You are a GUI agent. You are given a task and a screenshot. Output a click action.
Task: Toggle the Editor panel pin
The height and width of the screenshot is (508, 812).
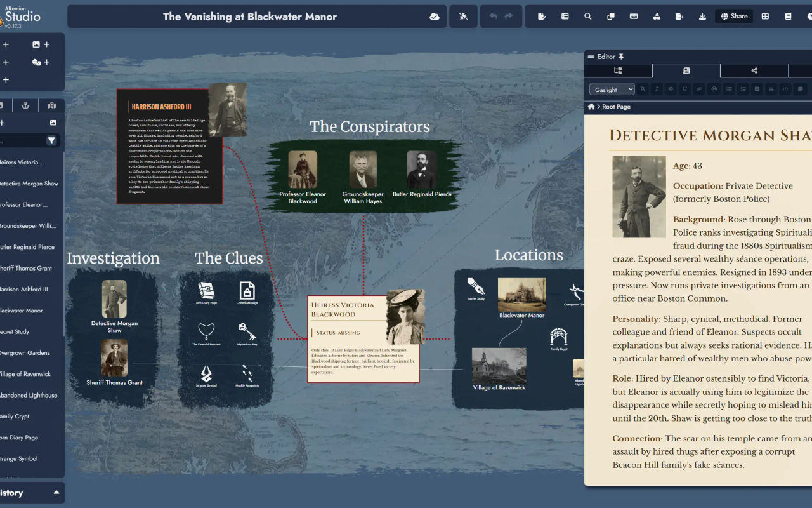621,57
